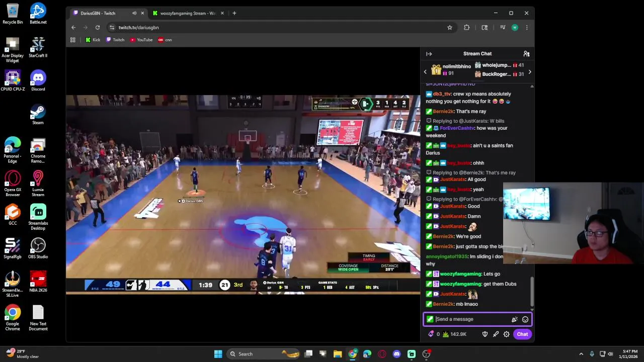Open the apps grid in bookmarks bar
Image resolution: width=644 pixels, height=362 pixels.
click(x=73, y=40)
